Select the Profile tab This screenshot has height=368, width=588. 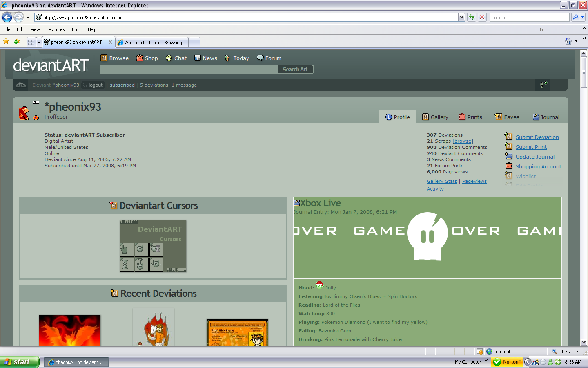coord(397,117)
